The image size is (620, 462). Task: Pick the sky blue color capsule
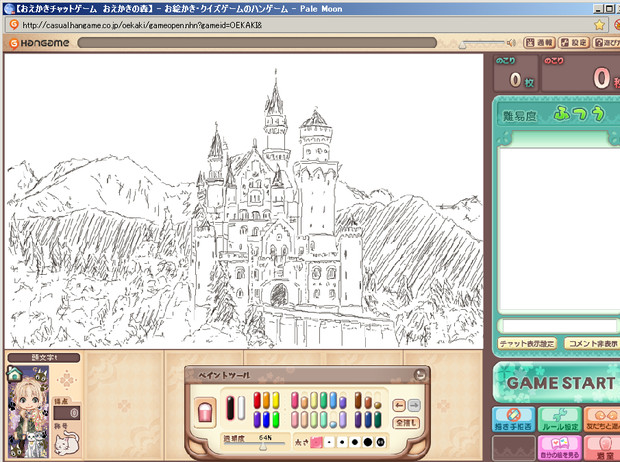point(333,400)
